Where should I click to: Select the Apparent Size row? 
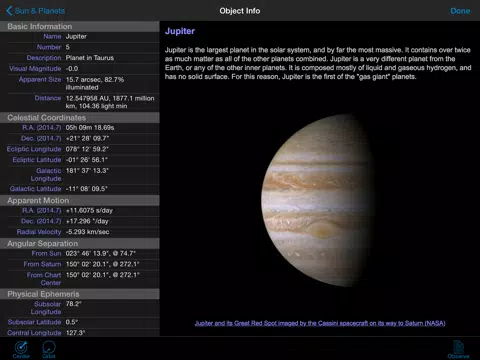pyautogui.click(x=80, y=83)
